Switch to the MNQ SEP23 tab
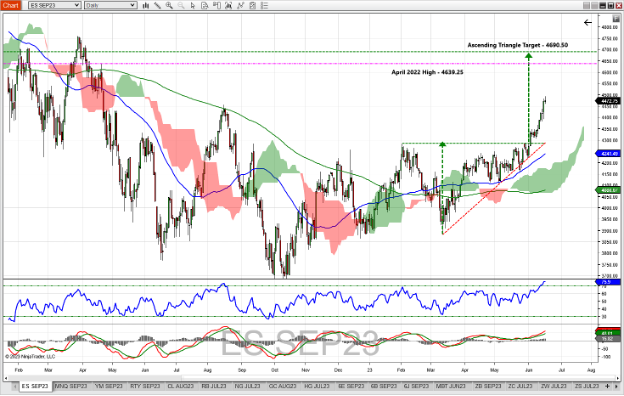The height and width of the screenshot is (396, 624). pos(71,386)
